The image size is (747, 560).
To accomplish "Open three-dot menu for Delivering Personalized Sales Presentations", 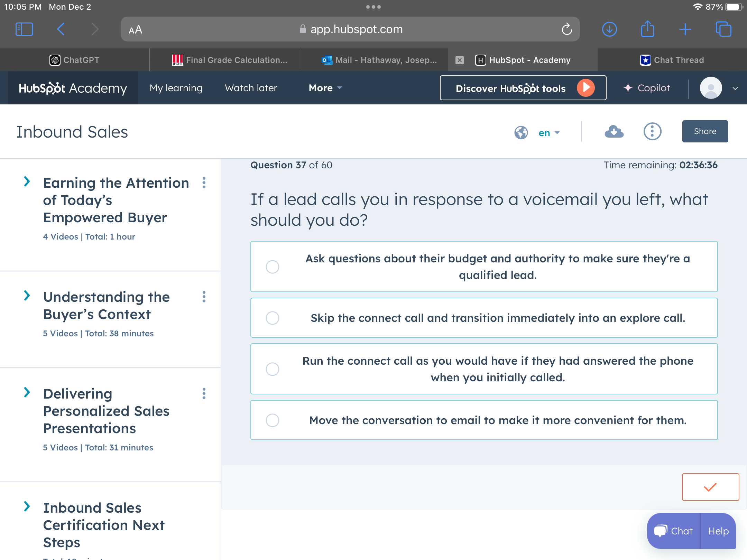I will click(204, 393).
